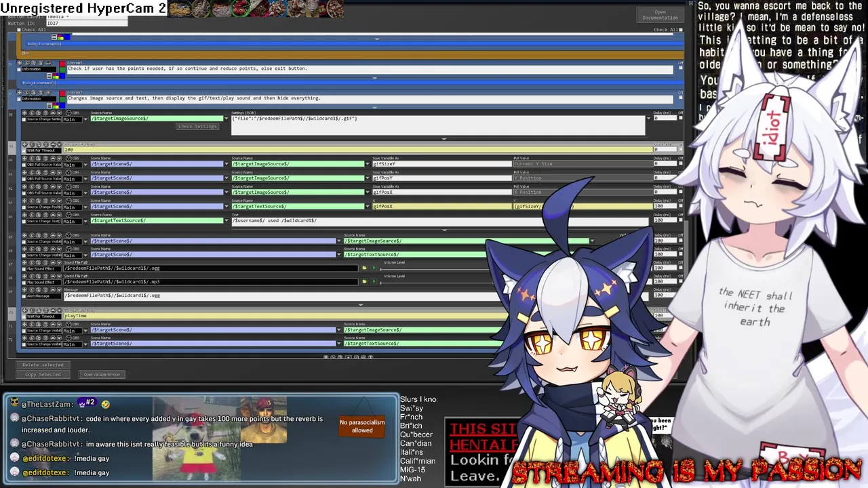Click the Button ID field showing ID27
The image size is (868, 488).
click(x=87, y=23)
